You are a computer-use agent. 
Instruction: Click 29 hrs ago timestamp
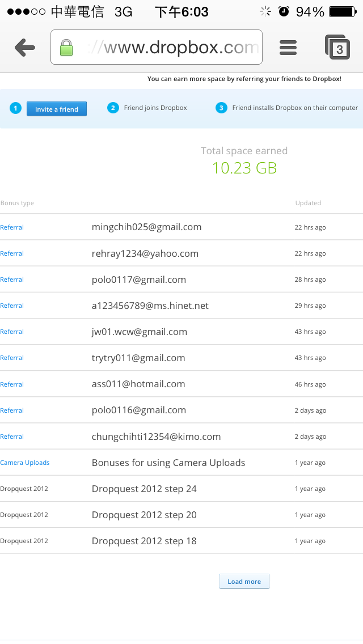pos(310,306)
